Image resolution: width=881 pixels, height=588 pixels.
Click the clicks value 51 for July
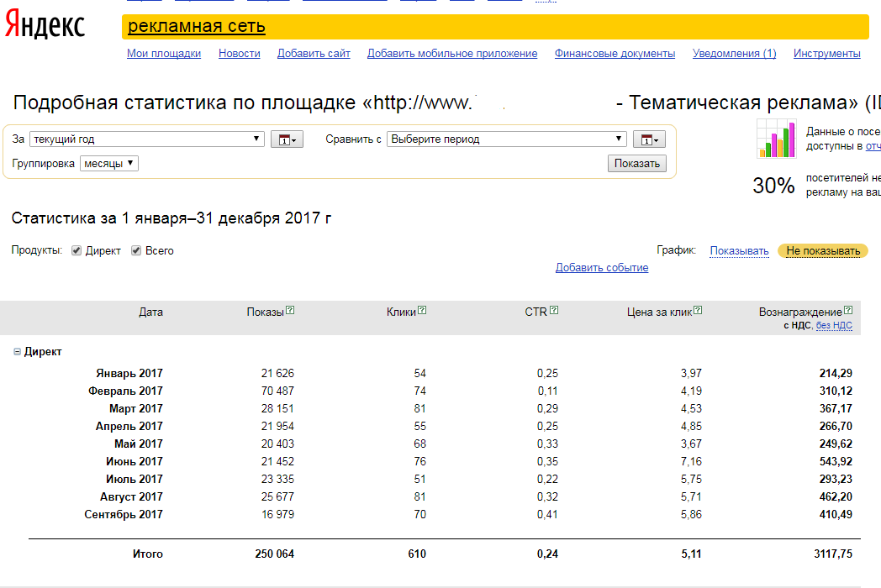tap(419, 479)
